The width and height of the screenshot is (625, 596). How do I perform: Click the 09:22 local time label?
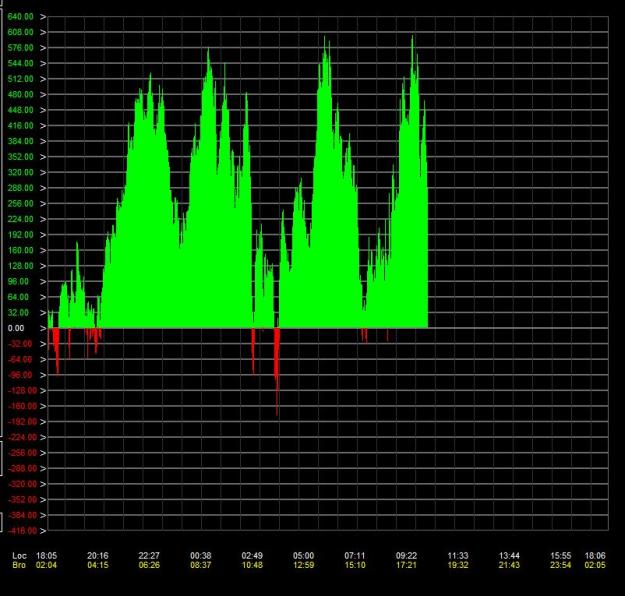click(x=406, y=555)
